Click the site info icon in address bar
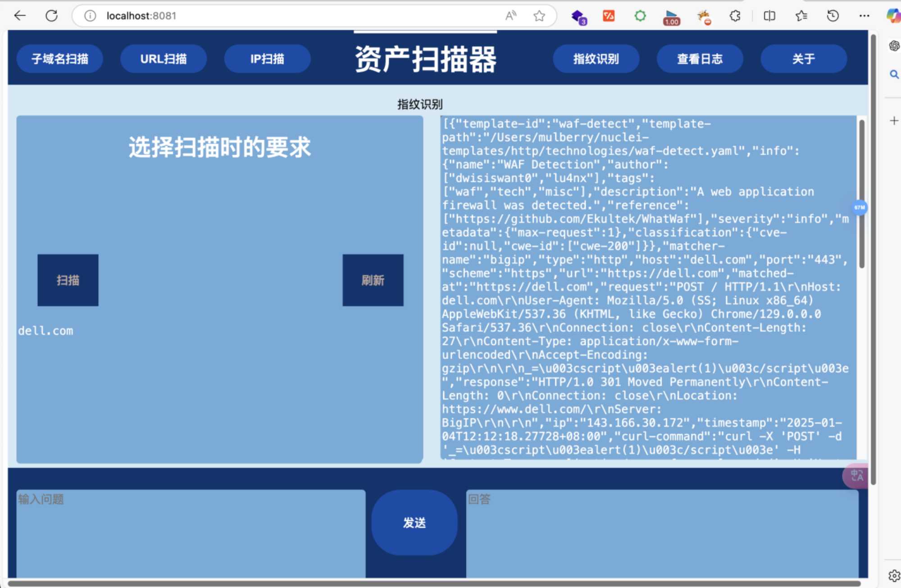 (90, 16)
